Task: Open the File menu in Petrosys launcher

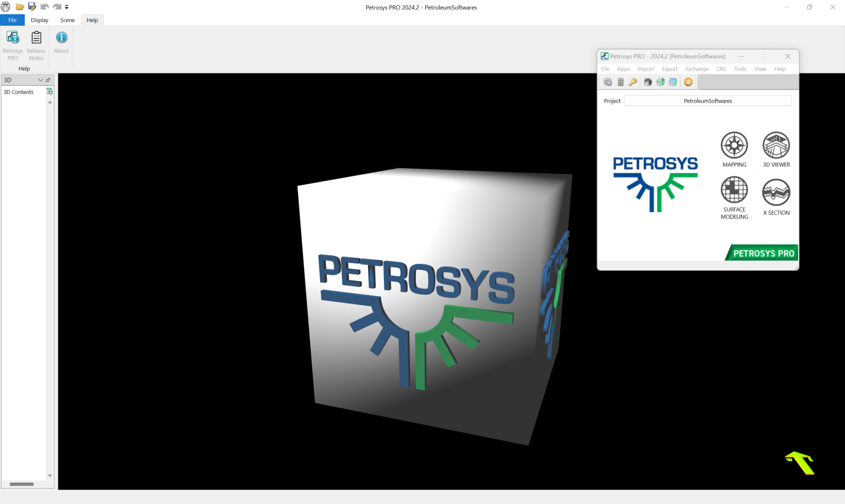Action: point(605,69)
